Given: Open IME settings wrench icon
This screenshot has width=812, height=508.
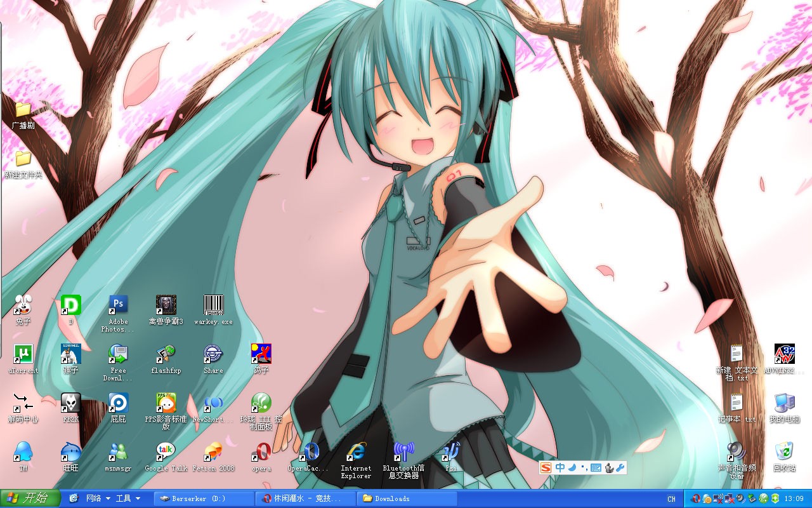Looking at the screenshot, I should 620,468.
